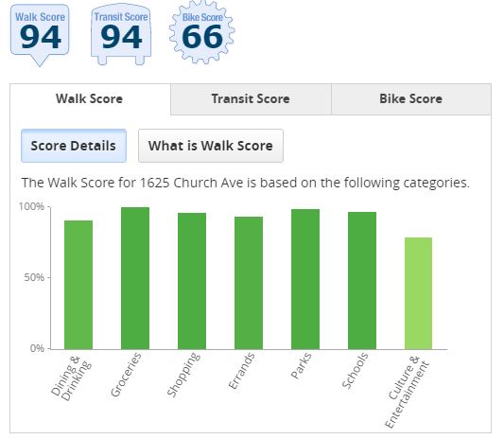Click the Transit Score 94 bus badge
Screen dimensions: 504x439
(x=121, y=34)
